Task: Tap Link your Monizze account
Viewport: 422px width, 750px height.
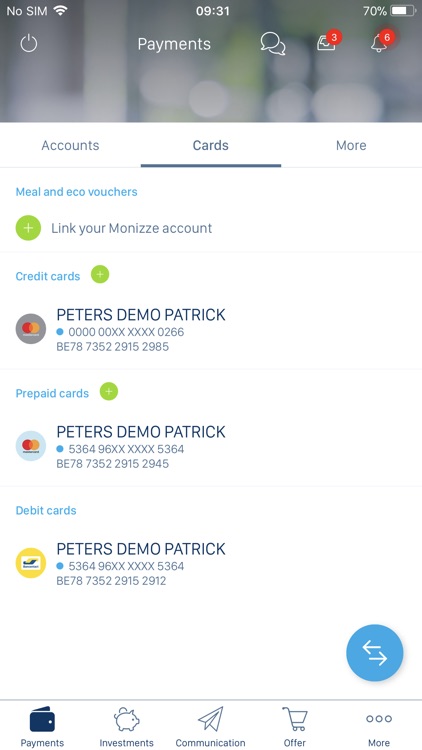Action: [x=132, y=228]
